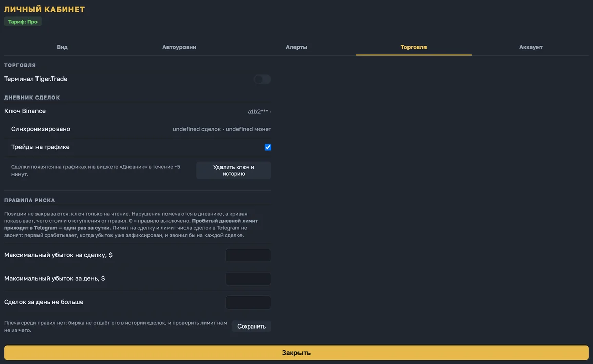Viewport: 593px width, 364px height.
Task: Uncheck the Трейды на графике checkbox
Action: (268, 147)
